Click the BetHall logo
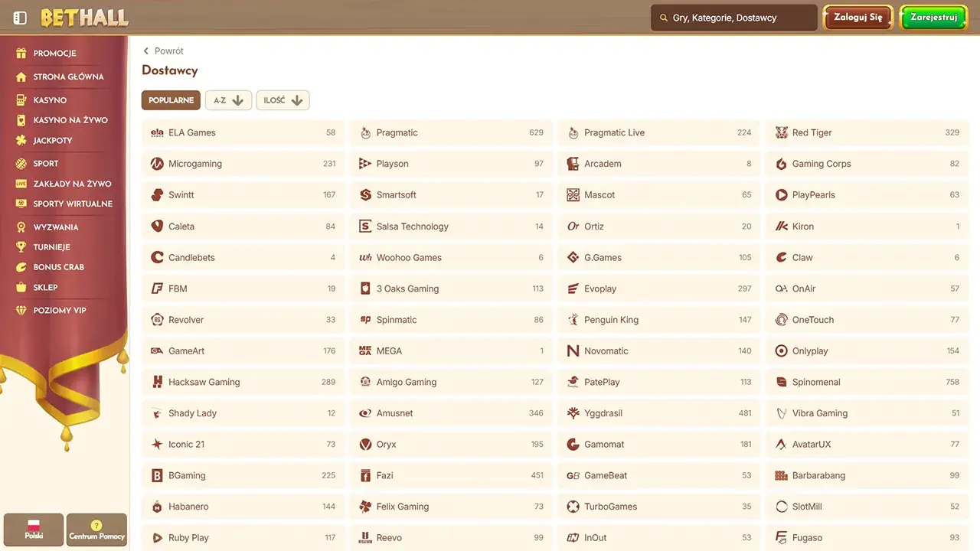The image size is (980, 551). pyautogui.click(x=84, y=18)
